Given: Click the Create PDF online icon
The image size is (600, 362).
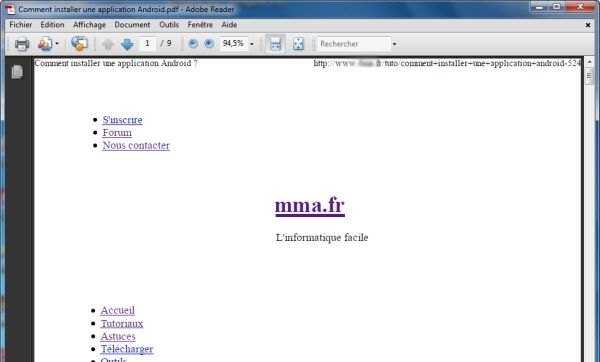Looking at the screenshot, I should coord(45,44).
